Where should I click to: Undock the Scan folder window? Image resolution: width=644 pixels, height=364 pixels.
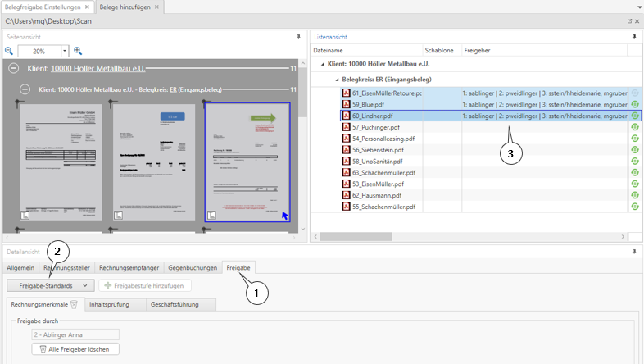(x=629, y=21)
